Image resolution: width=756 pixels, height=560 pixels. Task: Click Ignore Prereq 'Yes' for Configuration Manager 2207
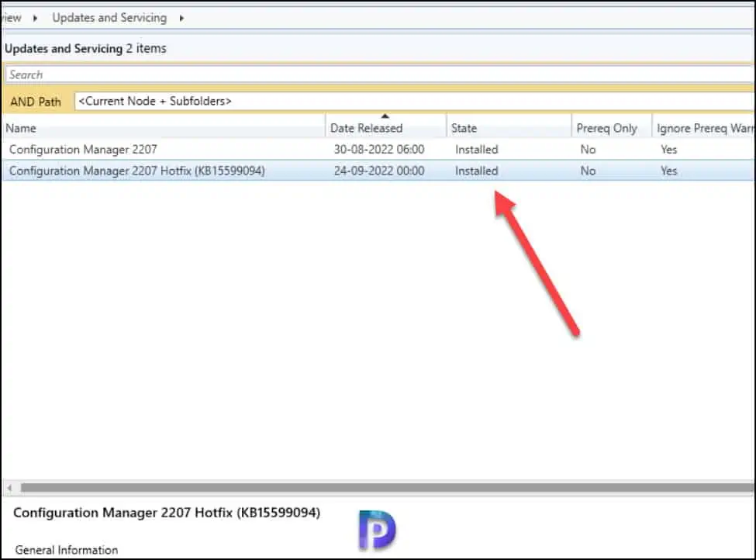coord(668,150)
